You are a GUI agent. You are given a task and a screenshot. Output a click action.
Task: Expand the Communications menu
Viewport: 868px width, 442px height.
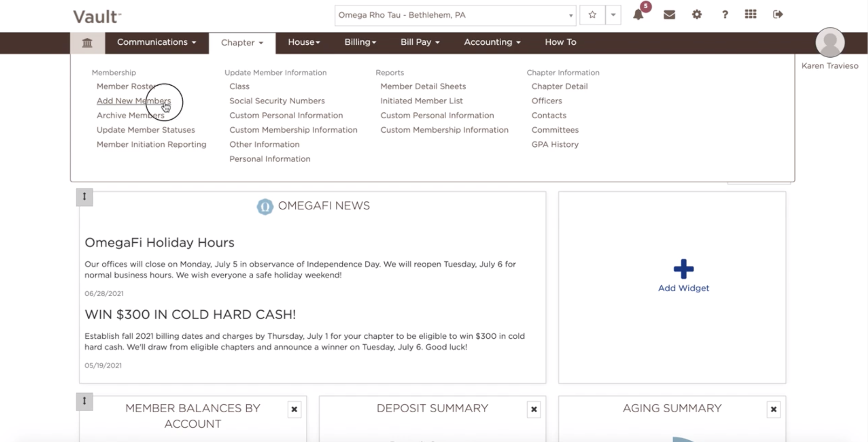coord(156,42)
